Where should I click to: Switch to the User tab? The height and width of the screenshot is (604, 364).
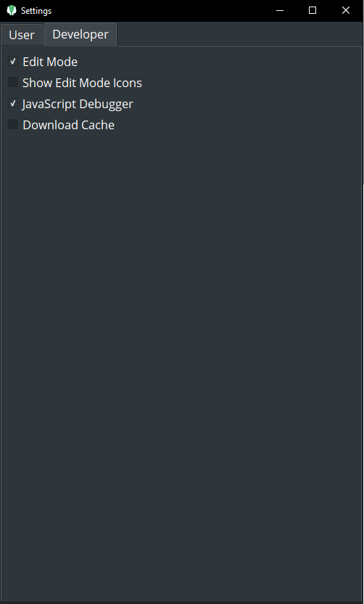tap(22, 35)
